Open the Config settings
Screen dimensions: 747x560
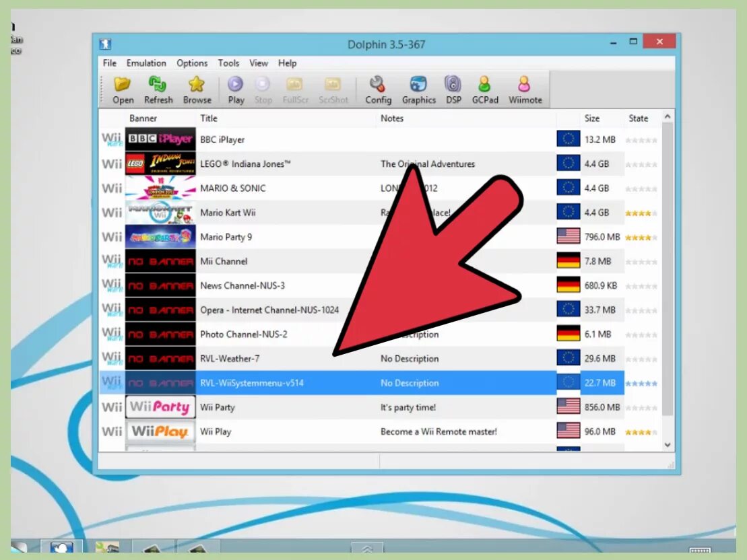coord(379,90)
